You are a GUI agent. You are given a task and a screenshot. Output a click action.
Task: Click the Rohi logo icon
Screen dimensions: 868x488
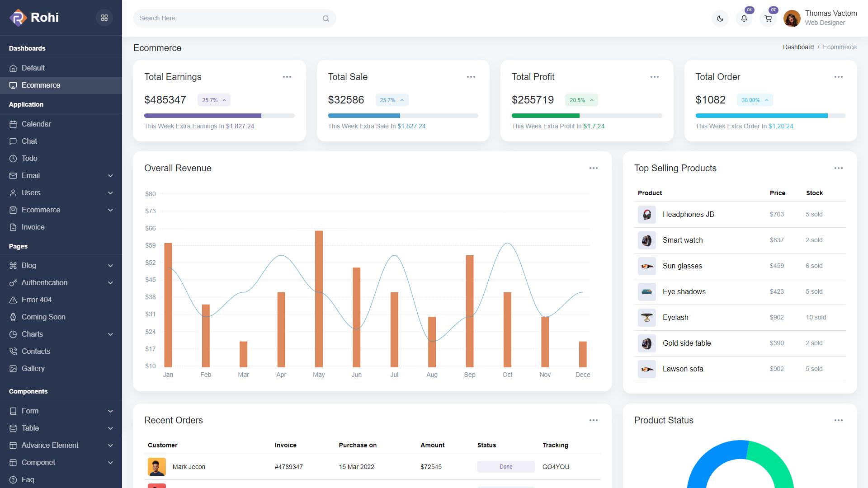point(18,18)
